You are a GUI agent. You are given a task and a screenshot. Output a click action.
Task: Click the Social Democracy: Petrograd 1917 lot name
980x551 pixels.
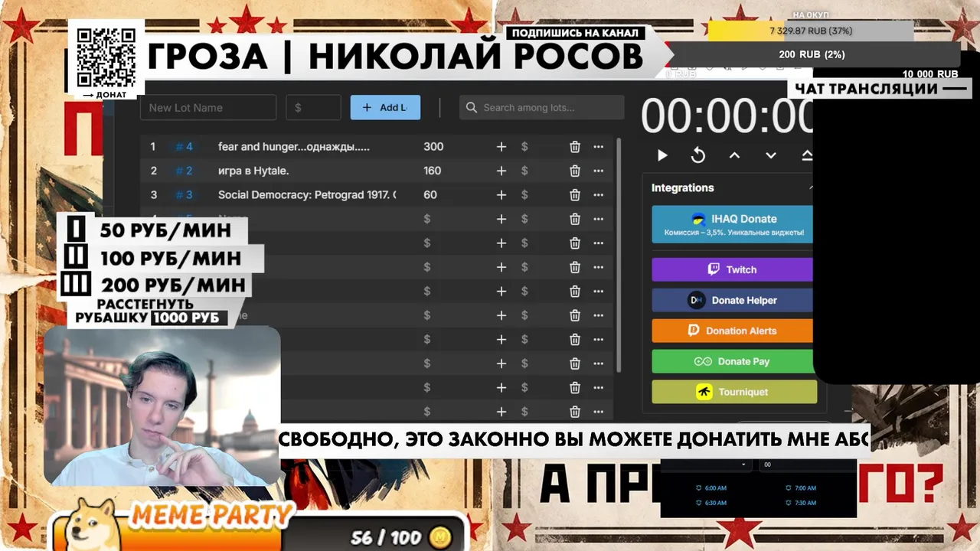pyautogui.click(x=307, y=195)
